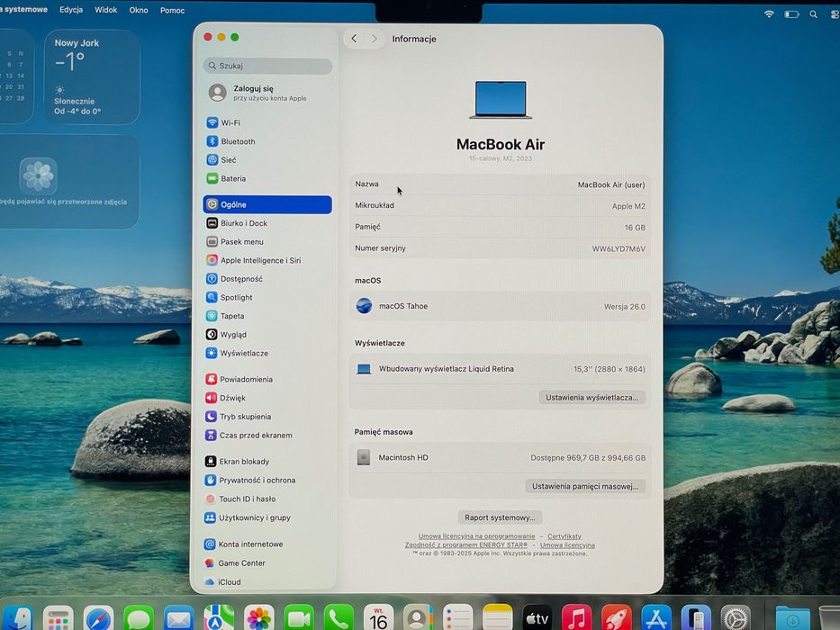Open Umowa licencyjna na oprogramowanie link
This screenshot has height=630, width=840.
coord(477,536)
